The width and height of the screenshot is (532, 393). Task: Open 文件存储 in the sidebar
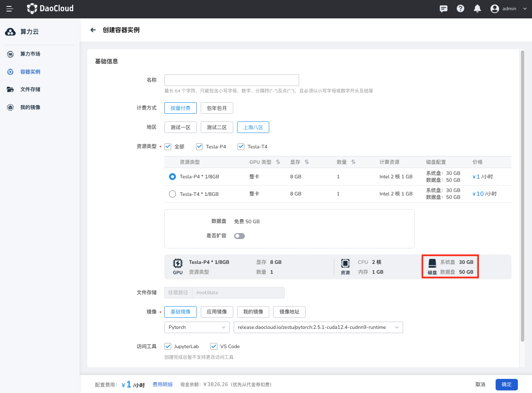tap(30, 89)
